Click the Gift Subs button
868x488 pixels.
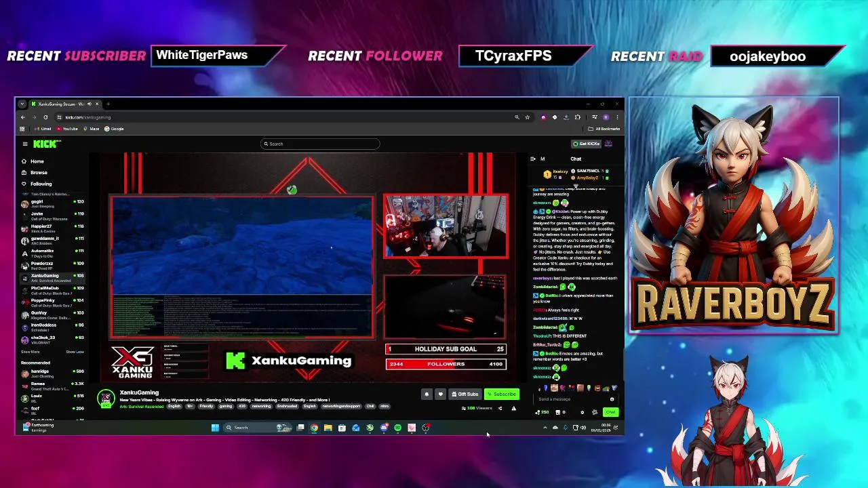[465, 394]
